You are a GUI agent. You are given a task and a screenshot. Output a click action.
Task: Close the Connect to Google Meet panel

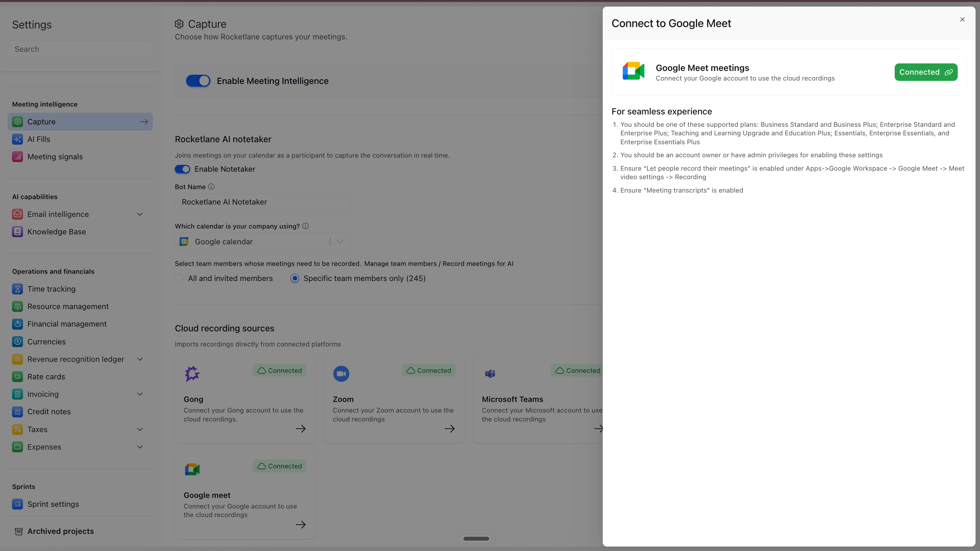962,20
